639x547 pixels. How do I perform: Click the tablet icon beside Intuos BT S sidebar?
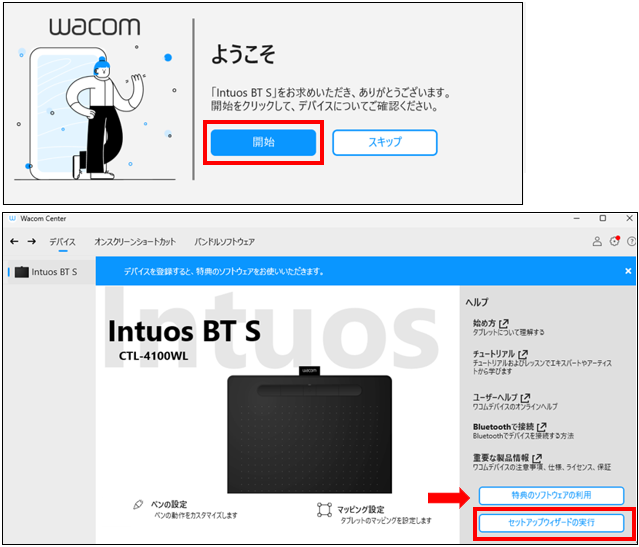click(x=22, y=272)
